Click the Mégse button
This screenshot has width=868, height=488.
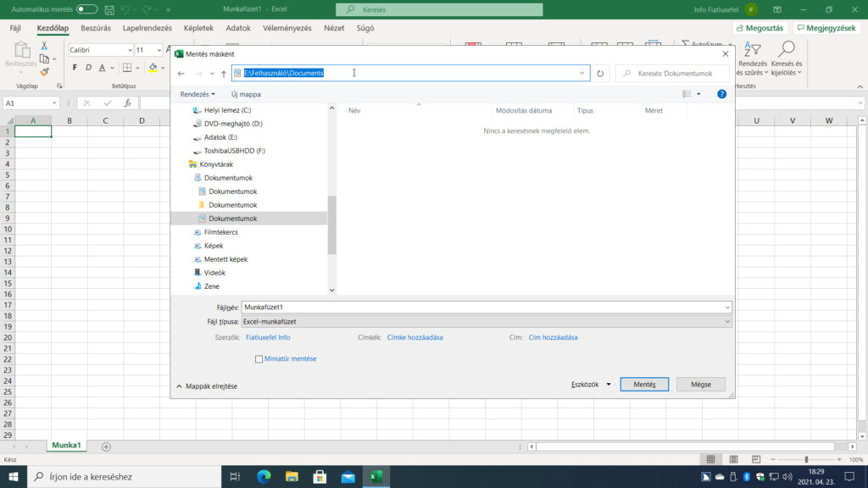coord(701,384)
